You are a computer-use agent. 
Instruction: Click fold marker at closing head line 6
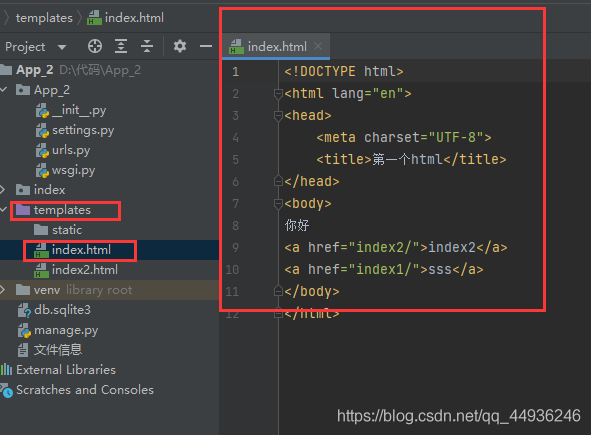tap(278, 181)
